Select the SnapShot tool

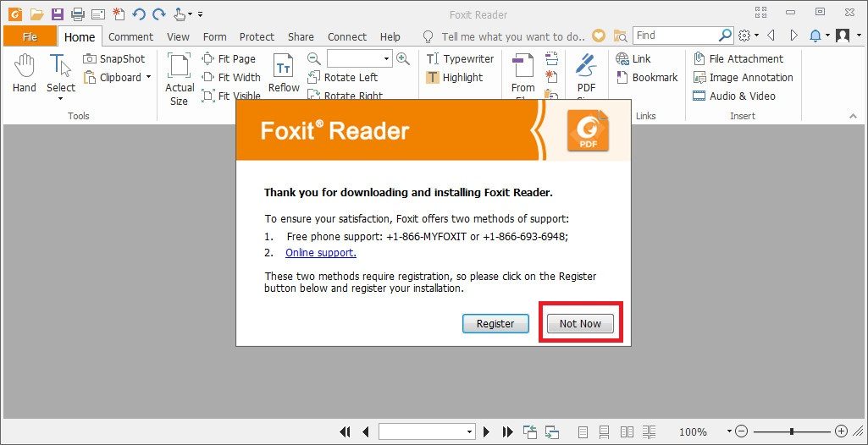coord(114,58)
